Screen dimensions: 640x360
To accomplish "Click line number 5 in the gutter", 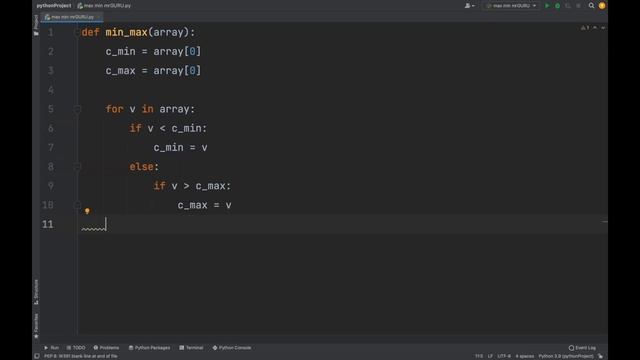I will tap(51, 109).
